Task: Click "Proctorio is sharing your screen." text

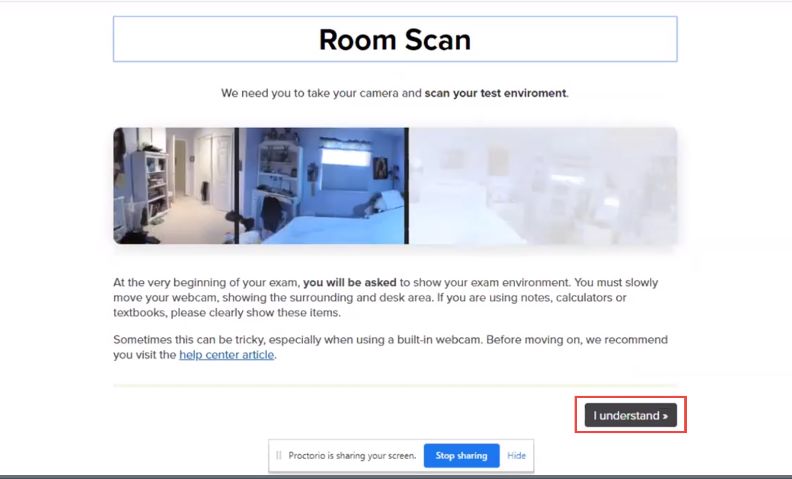Action: [x=352, y=455]
